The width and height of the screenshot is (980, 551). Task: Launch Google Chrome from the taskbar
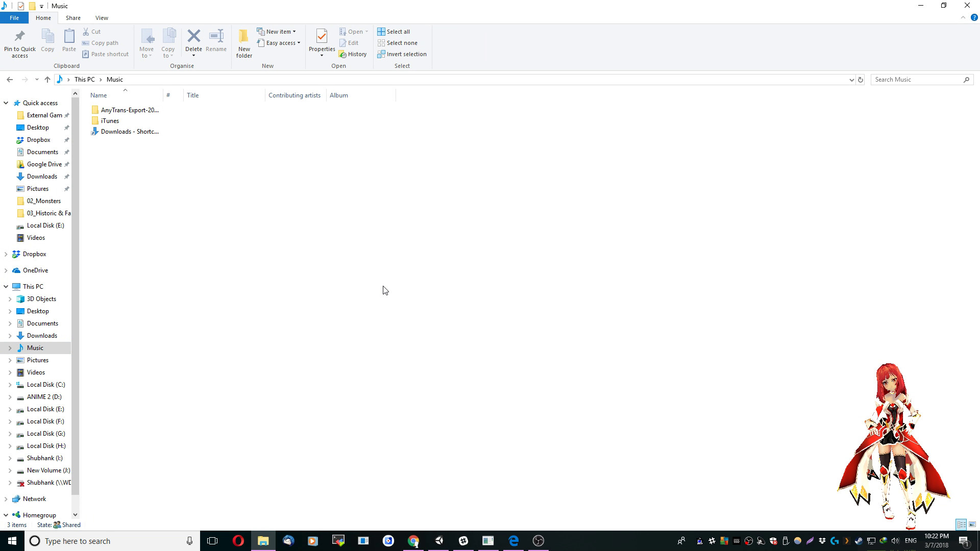413,541
